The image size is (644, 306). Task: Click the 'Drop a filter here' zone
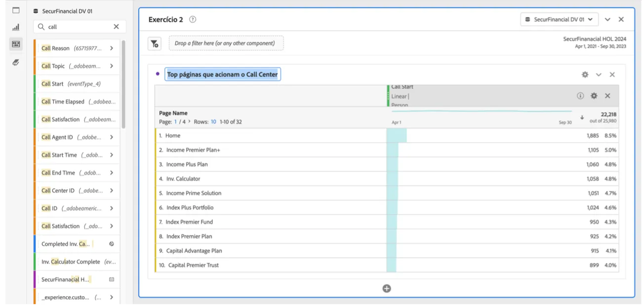click(x=226, y=43)
